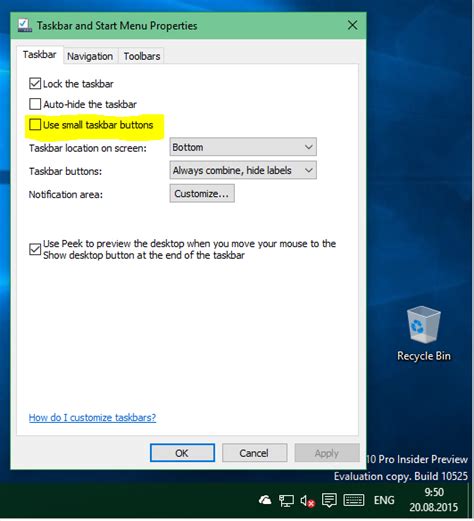Viewport: 474px width, 521px height.
Task: Open the Action Center notification icon
Action: point(329,500)
